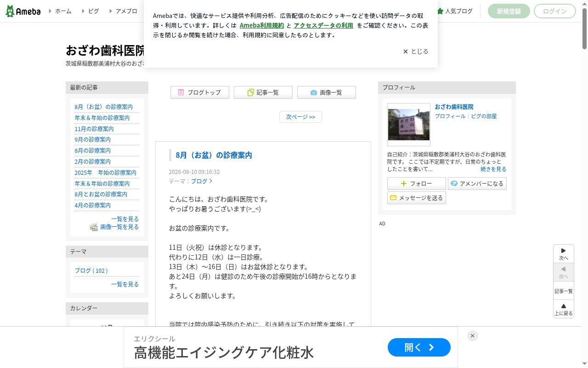The image size is (588, 368).
Task: Click the Ameba logo
Action: coord(23,11)
